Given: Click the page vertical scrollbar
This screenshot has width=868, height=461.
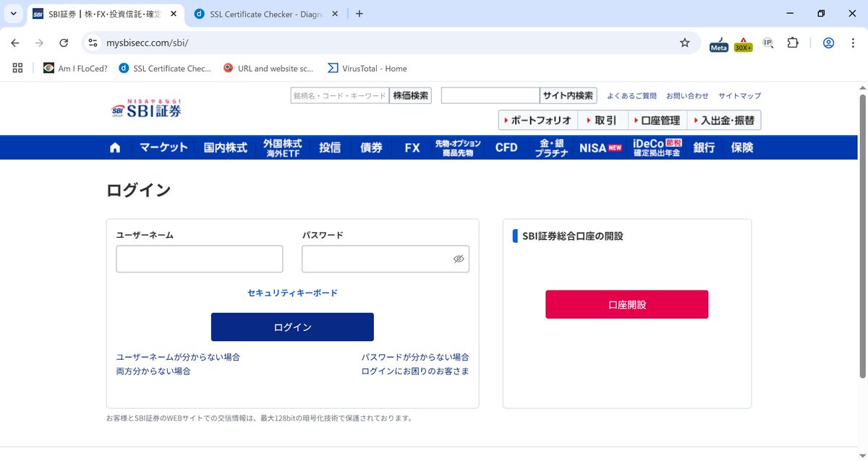Looking at the screenshot, I should (x=862, y=235).
